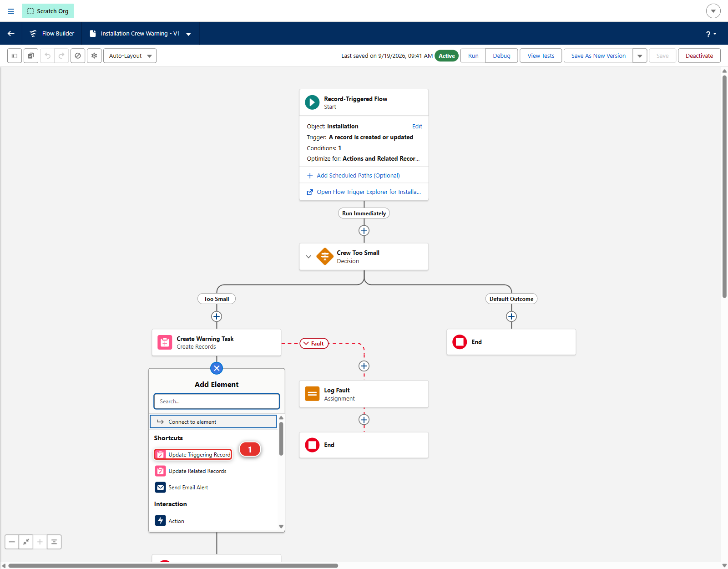728x569 pixels.
Task: Click fit to screen canvas icon
Action: (26, 542)
